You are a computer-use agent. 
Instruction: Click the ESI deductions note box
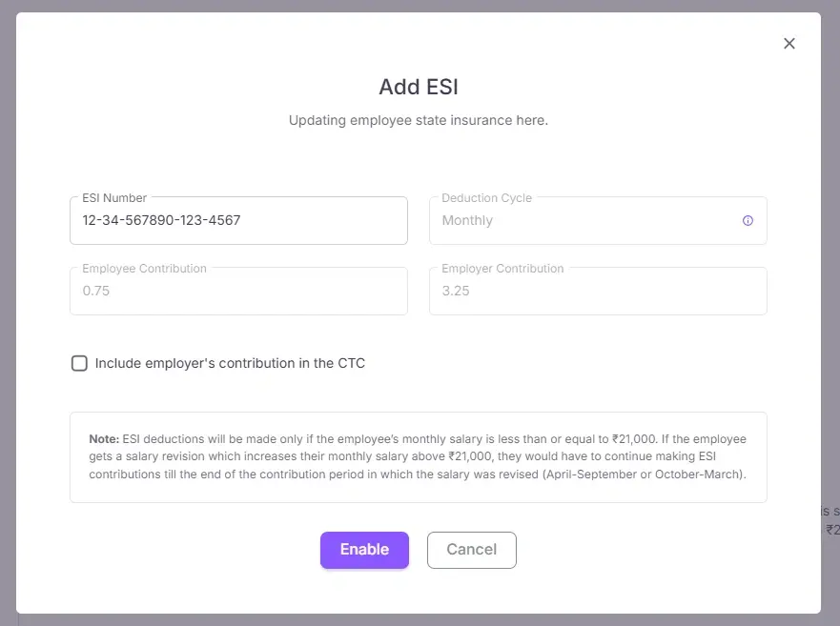coord(418,456)
